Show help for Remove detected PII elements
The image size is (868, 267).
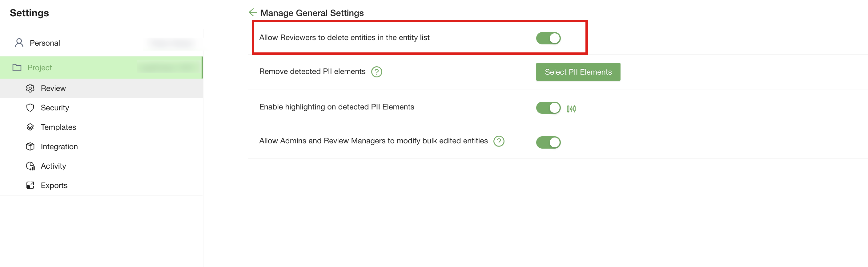376,72
